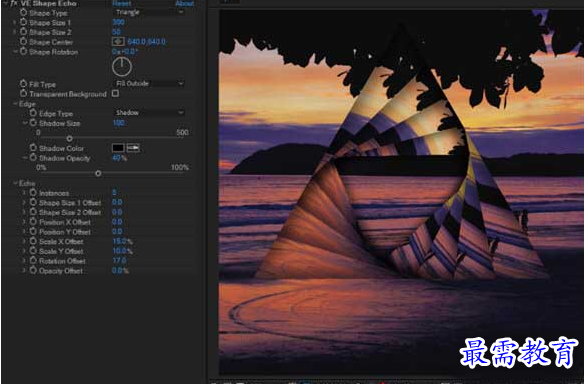Image resolution: width=584 pixels, height=384 pixels.
Task: Click the Shape Size 2 value
Action: (117, 32)
